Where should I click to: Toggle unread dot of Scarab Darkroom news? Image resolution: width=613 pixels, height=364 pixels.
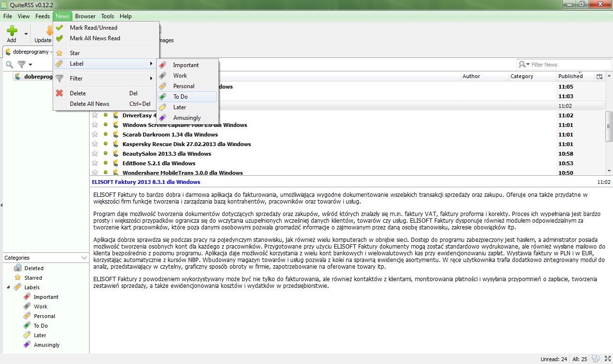click(105, 135)
